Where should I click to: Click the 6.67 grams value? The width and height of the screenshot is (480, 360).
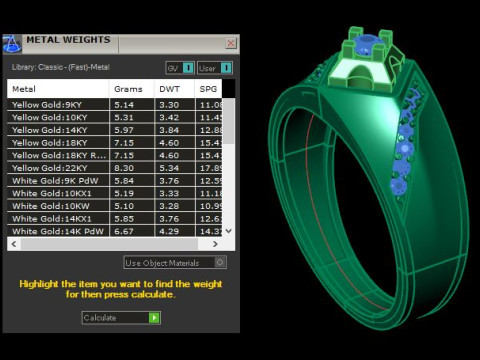[124, 231]
